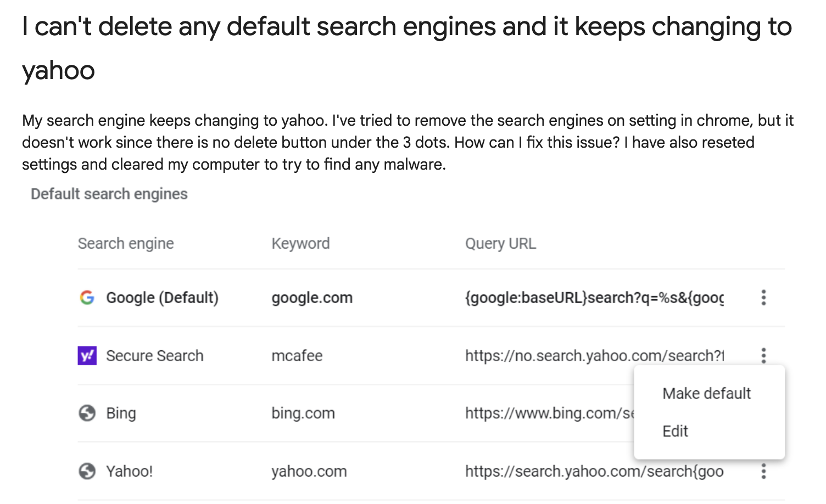This screenshot has height=504, width=826.
Task: Click the "Secure Search" engine name
Action: (x=154, y=356)
